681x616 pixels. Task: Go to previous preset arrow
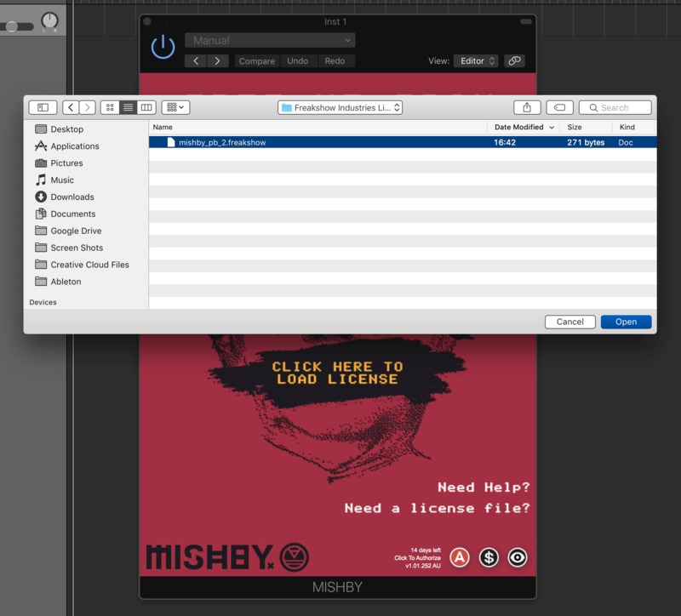(196, 60)
